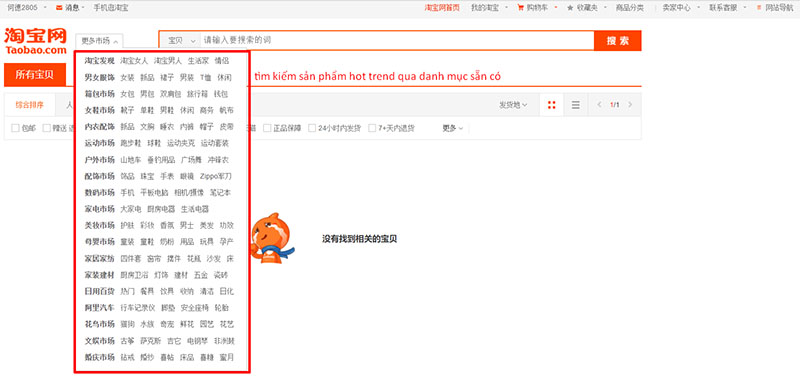Click 手机 under 数码市场

[x=127, y=192]
